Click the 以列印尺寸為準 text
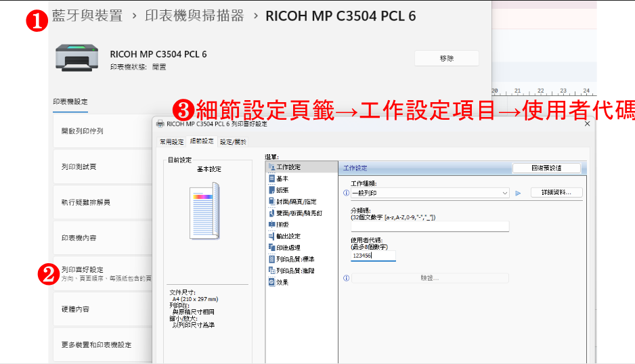 coord(193,325)
